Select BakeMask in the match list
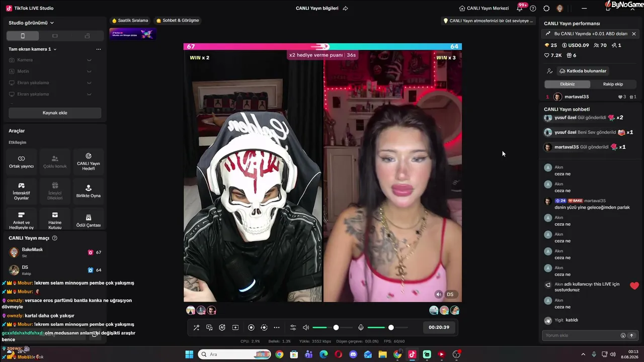644x362 pixels. coord(55,252)
